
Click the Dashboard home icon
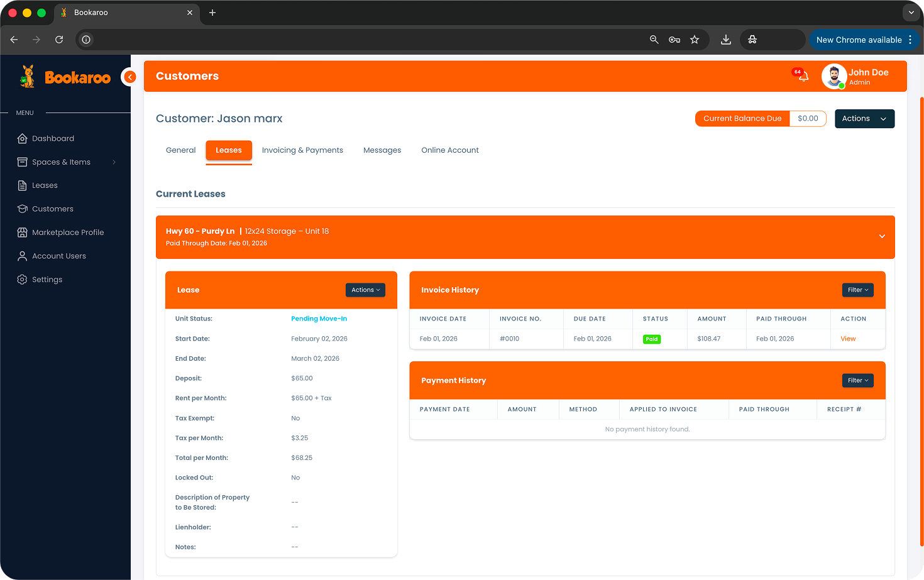click(23, 138)
